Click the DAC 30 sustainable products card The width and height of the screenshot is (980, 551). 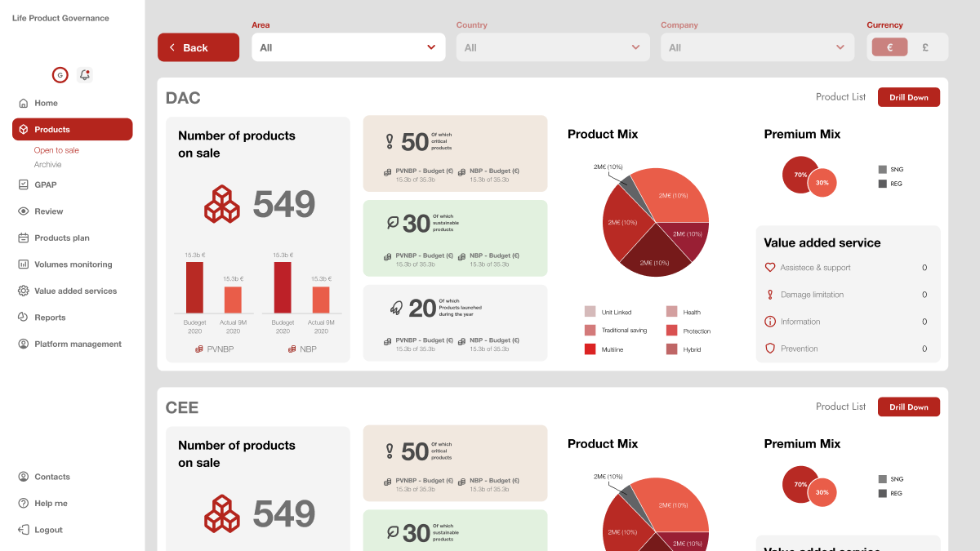(x=455, y=238)
